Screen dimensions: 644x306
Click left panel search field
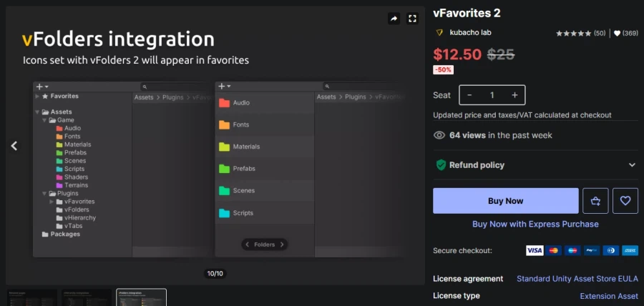(175, 87)
